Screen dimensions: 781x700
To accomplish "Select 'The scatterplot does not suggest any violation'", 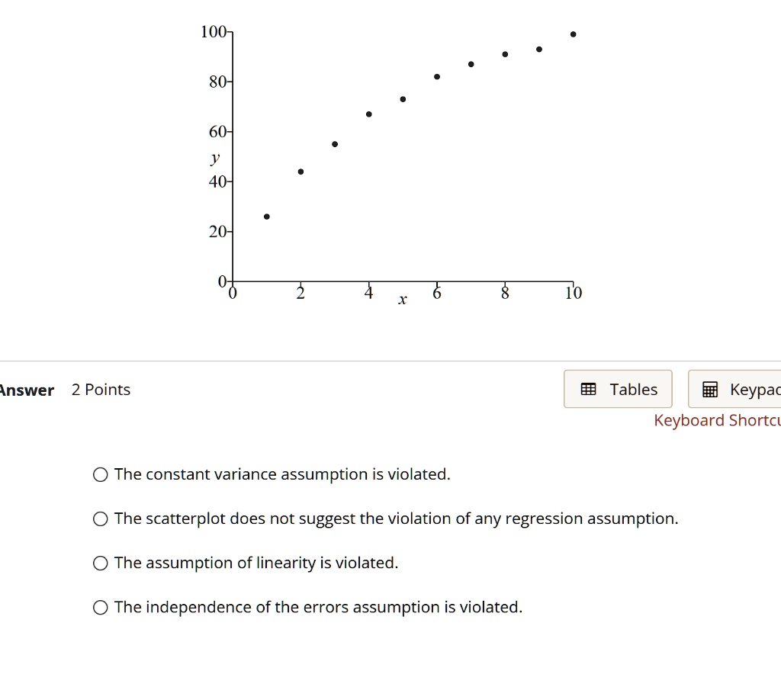I will pos(100,519).
